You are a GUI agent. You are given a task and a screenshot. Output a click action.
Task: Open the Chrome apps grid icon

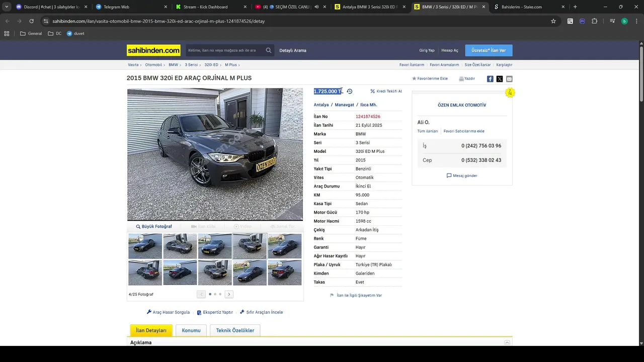point(7,34)
